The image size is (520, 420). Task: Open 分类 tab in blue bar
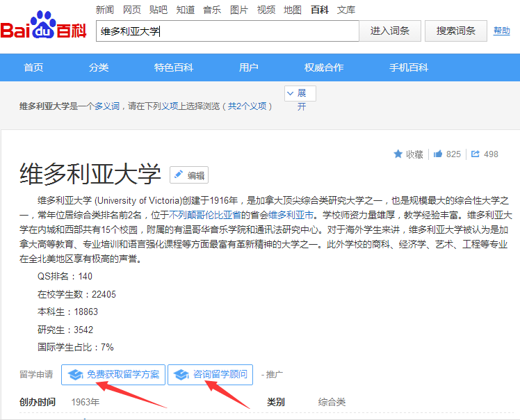pyautogui.click(x=99, y=67)
